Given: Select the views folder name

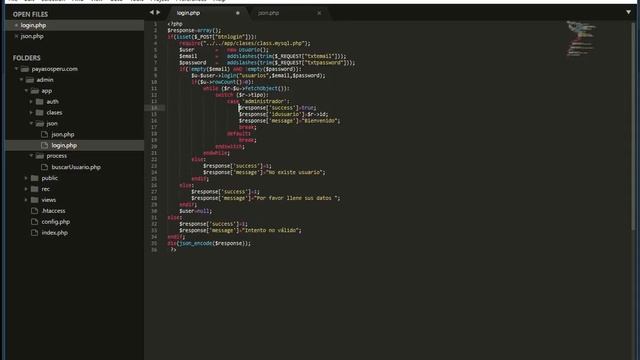Looking at the screenshot, I should (49, 200).
